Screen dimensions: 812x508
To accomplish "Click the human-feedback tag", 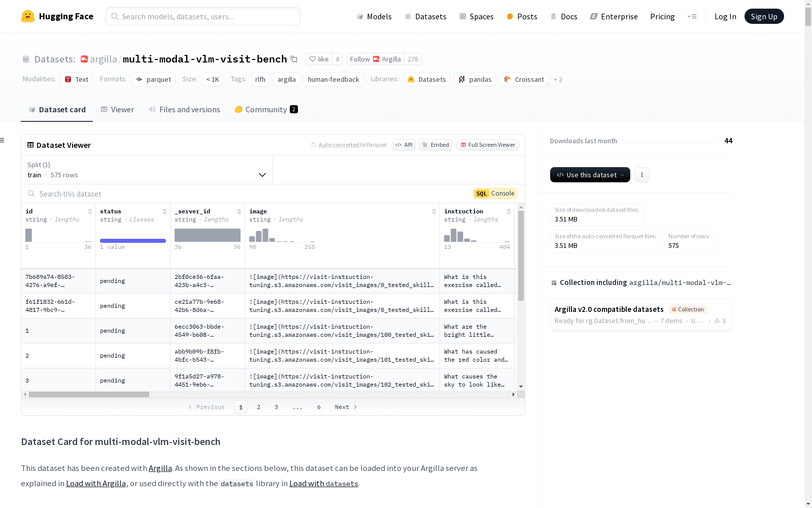I will (x=333, y=79).
